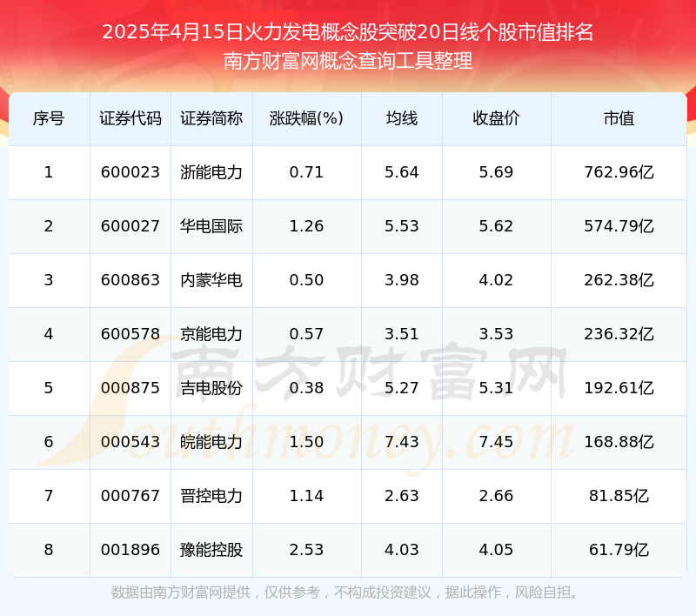Click market value 574.79亿
Viewport: 696px width, 616px height.
click(x=619, y=226)
